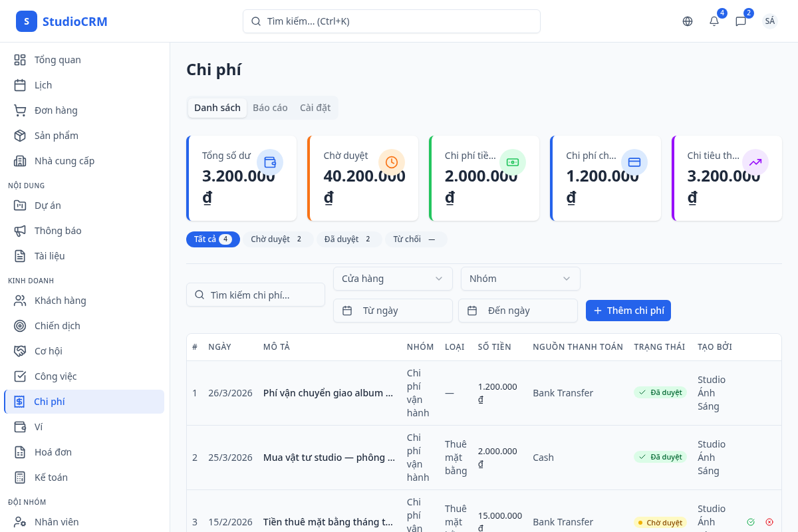Open the Kế toán sidebar icon
This screenshot has width=798, height=532.
tap(21, 477)
